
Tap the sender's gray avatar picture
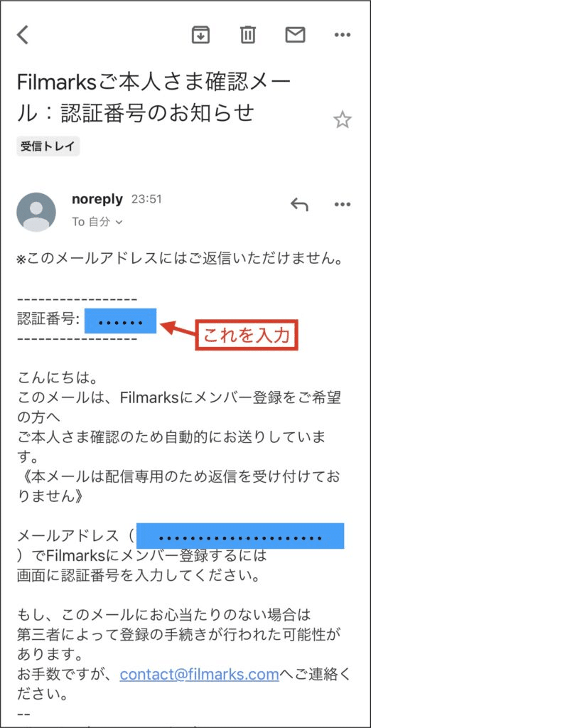coord(36,212)
